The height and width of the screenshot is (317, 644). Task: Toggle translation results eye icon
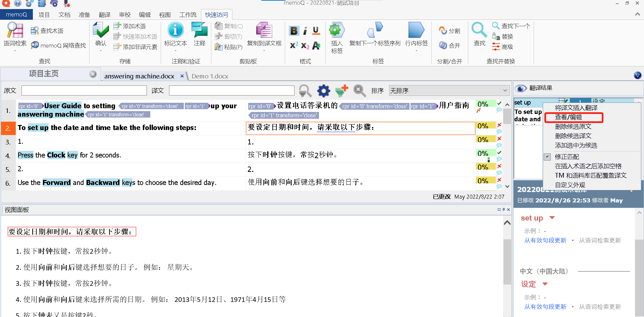521,88
